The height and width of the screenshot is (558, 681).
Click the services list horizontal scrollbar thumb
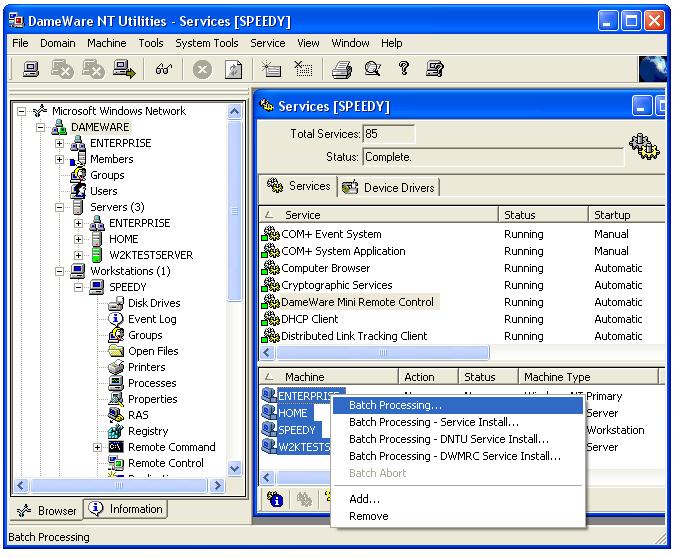[383, 352]
